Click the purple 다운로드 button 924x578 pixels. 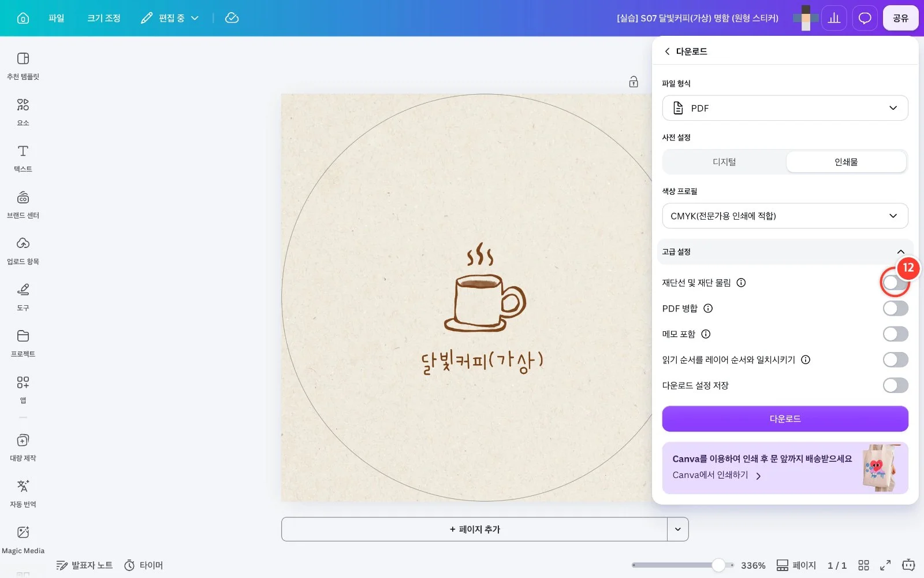[785, 418]
